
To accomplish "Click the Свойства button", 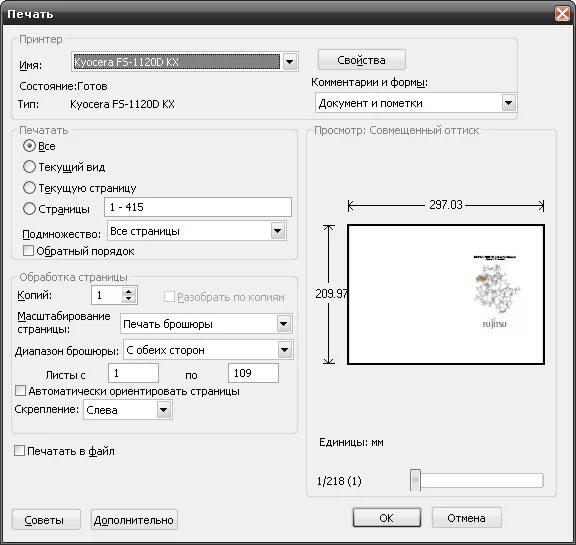I will 361,60.
